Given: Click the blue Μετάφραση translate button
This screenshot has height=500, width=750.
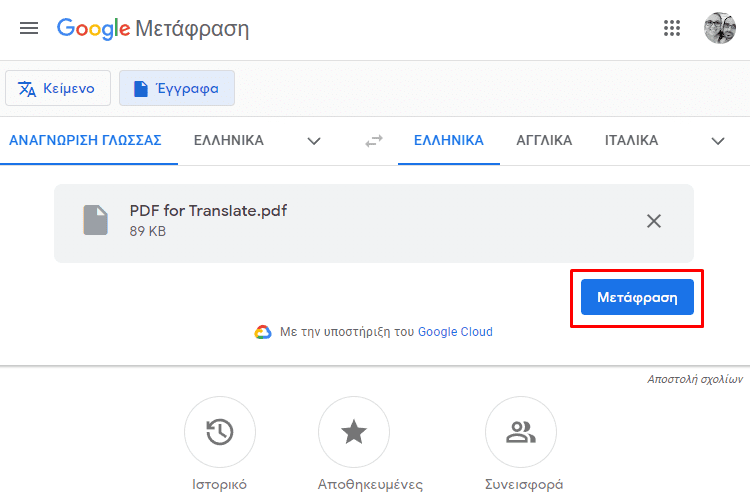Looking at the screenshot, I should (x=637, y=297).
